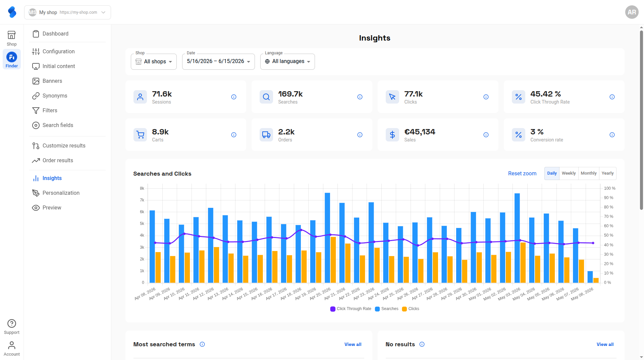This screenshot has height=360, width=644.
Task: Open the Finder section in the sidebar
Action: (x=12, y=60)
